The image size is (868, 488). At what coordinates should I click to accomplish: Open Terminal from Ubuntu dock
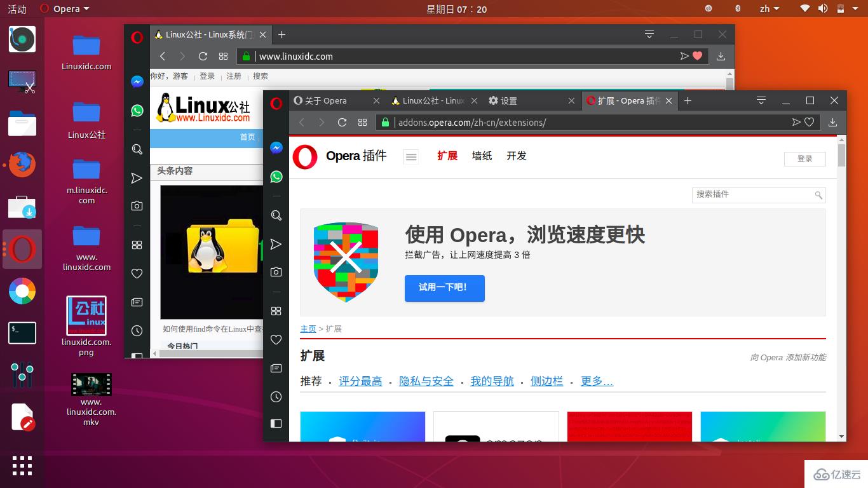(22, 332)
